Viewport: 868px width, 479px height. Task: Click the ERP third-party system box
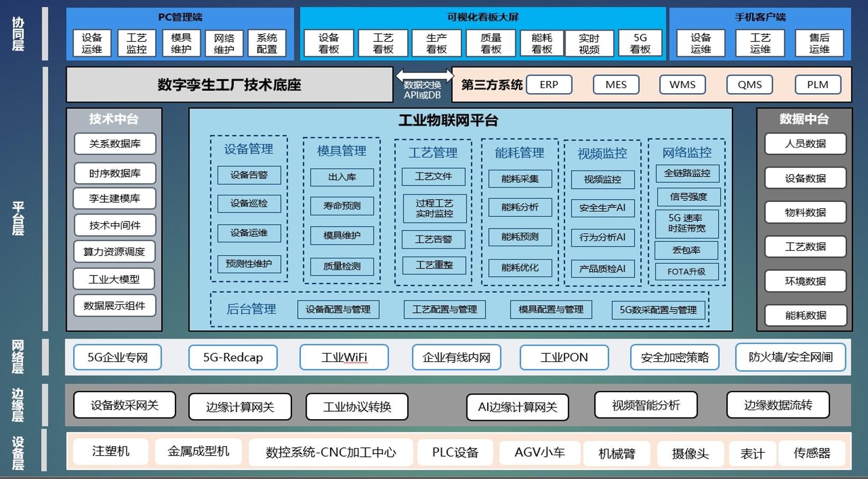pos(549,85)
